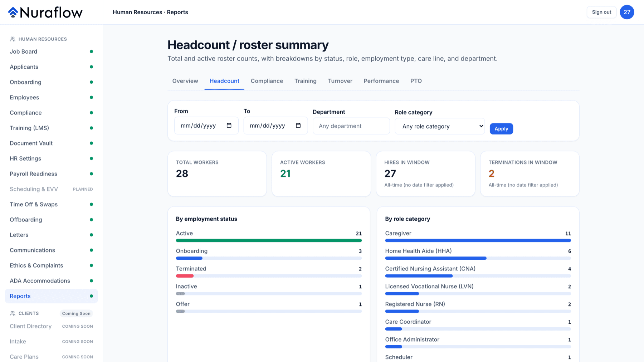Switch to the Overview tab
644x362 pixels.
click(185, 81)
